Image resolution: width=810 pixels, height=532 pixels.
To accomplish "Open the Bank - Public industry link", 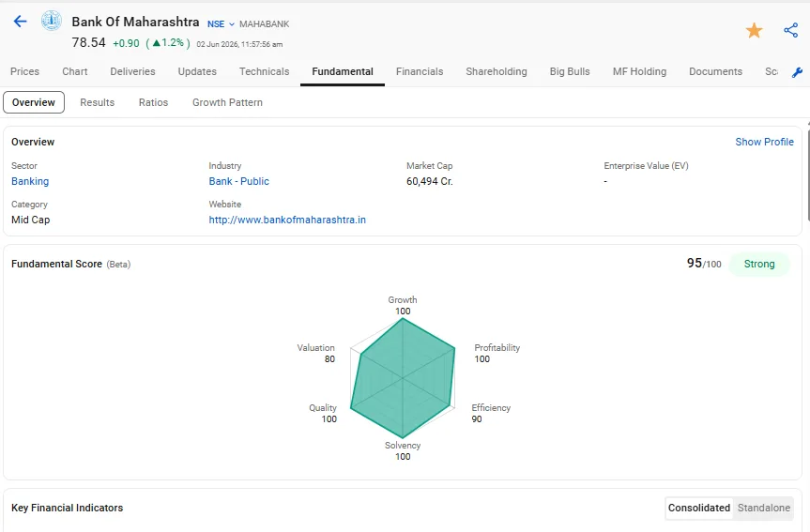I will click(238, 181).
